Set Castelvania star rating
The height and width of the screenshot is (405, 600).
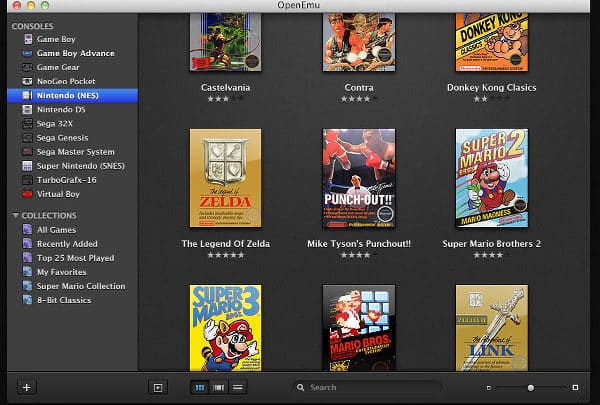(x=226, y=99)
